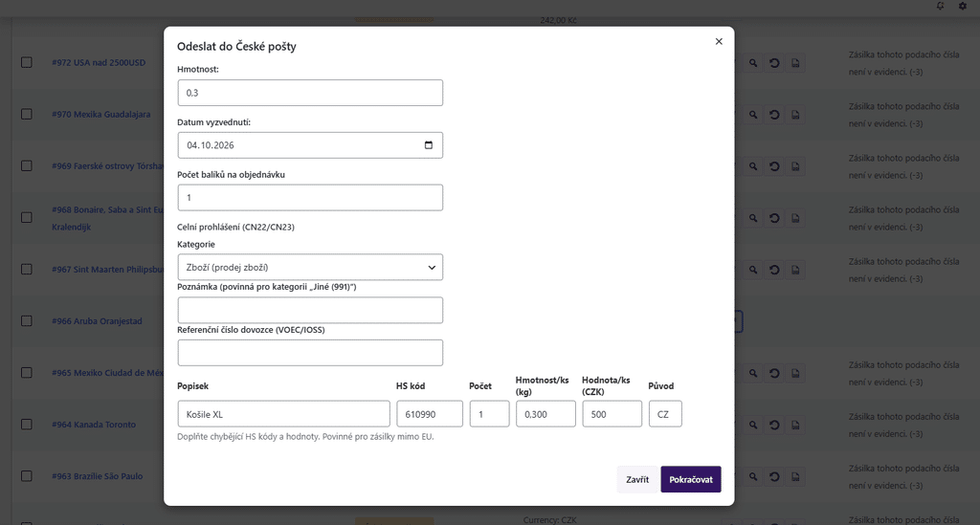Focus the Referenční číslo dovozce field

[310, 353]
